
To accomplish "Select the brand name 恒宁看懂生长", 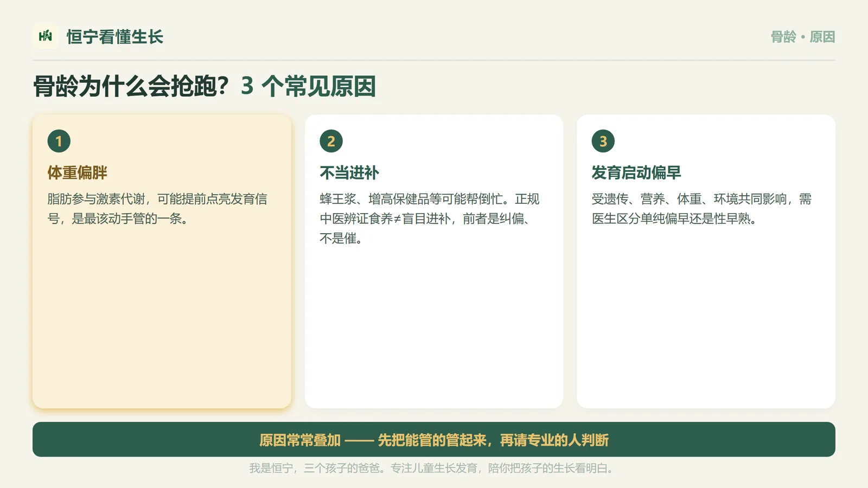I will (x=115, y=37).
